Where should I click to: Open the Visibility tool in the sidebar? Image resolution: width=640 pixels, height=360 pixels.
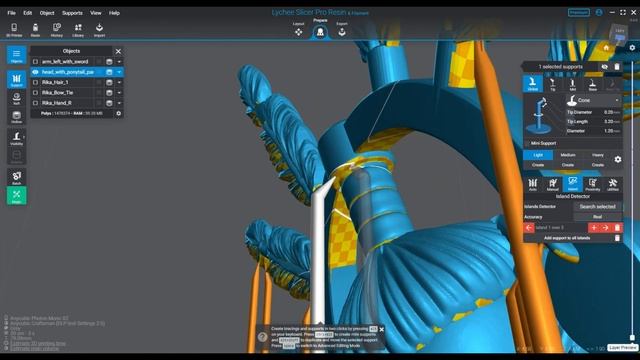(x=17, y=138)
